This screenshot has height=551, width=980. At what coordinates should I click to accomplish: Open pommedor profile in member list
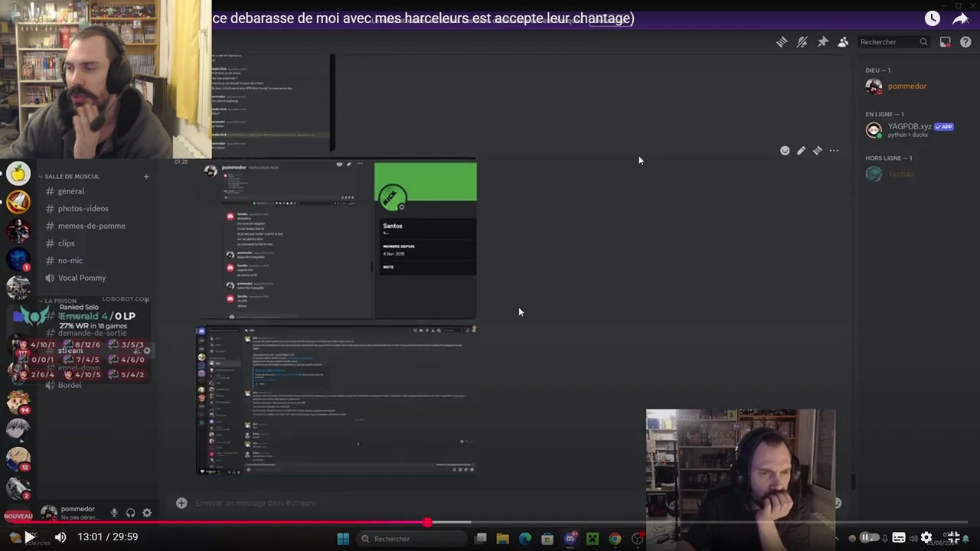(x=897, y=86)
